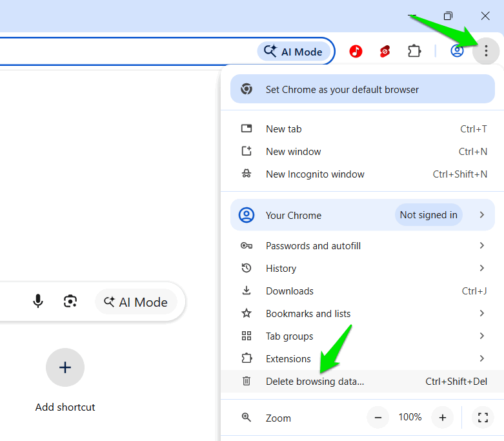Enter full screen with the fullscreen icon
Viewport: 504px width, 441px height.
pos(483,418)
